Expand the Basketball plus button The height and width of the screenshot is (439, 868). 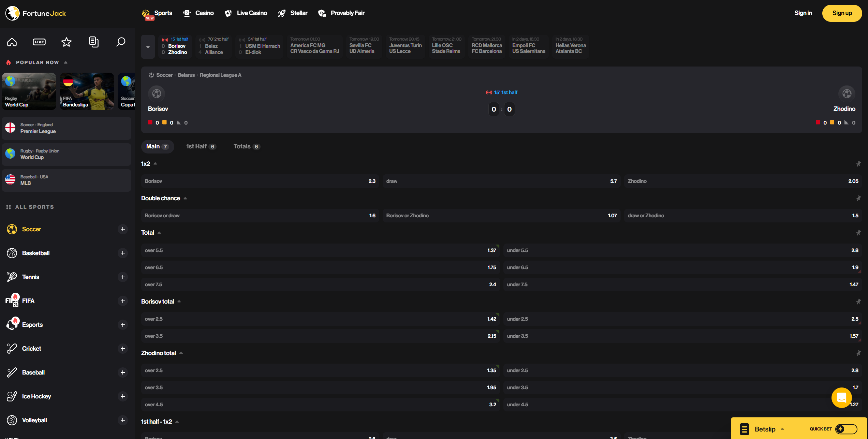[x=123, y=253]
